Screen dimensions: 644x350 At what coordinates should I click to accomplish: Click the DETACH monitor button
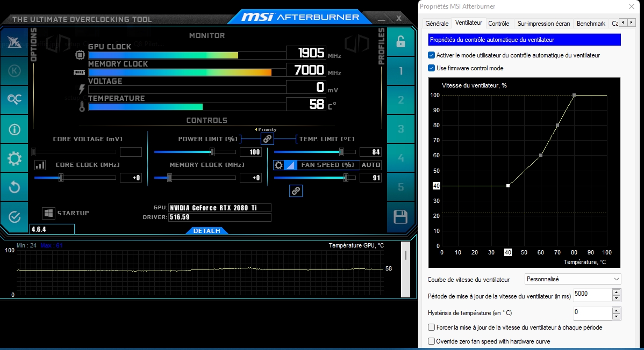point(206,231)
